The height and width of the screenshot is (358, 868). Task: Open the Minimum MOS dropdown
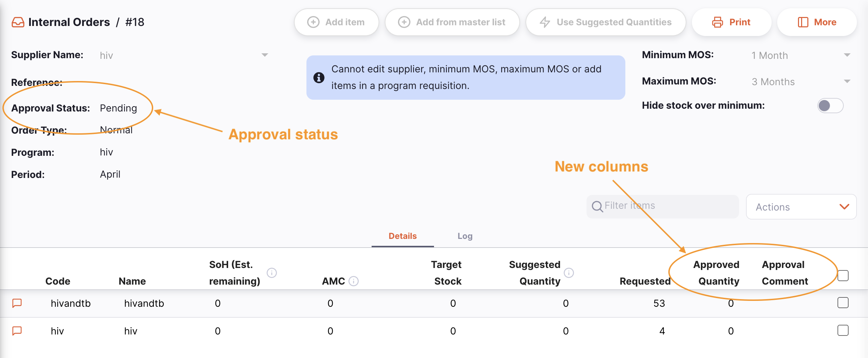(x=847, y=55)
